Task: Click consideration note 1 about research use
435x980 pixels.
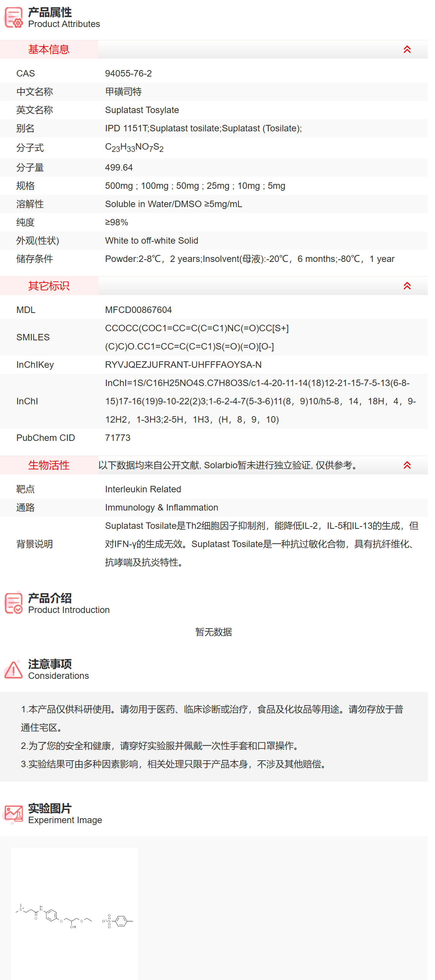Action: (212, 718)
